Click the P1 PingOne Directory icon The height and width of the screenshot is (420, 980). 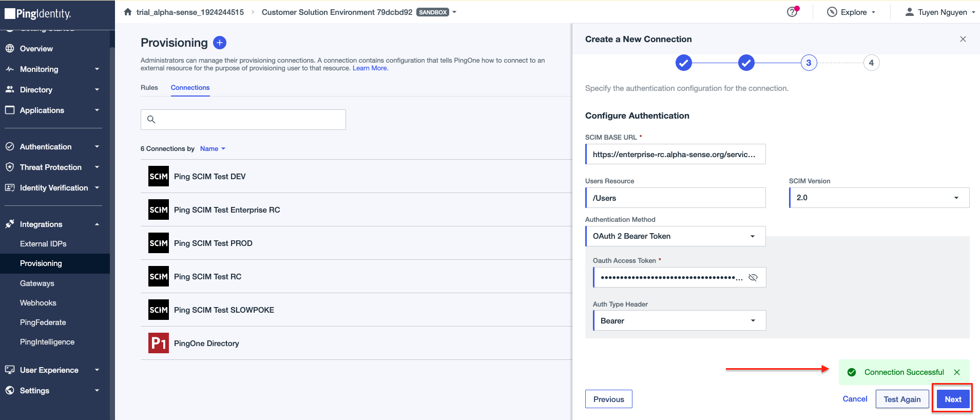(159, 343)
